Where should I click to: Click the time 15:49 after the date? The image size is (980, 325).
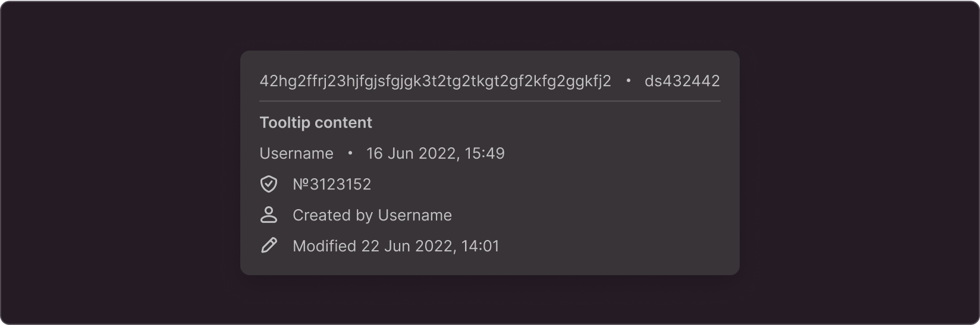485,153
